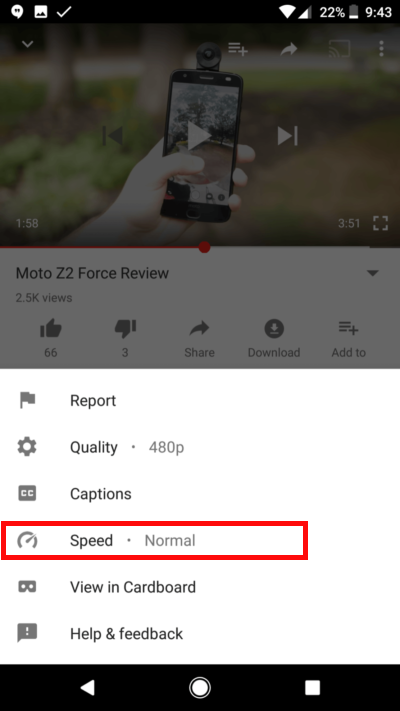
Task: Open the three-dot video options menu
Action: coord(381,48)
